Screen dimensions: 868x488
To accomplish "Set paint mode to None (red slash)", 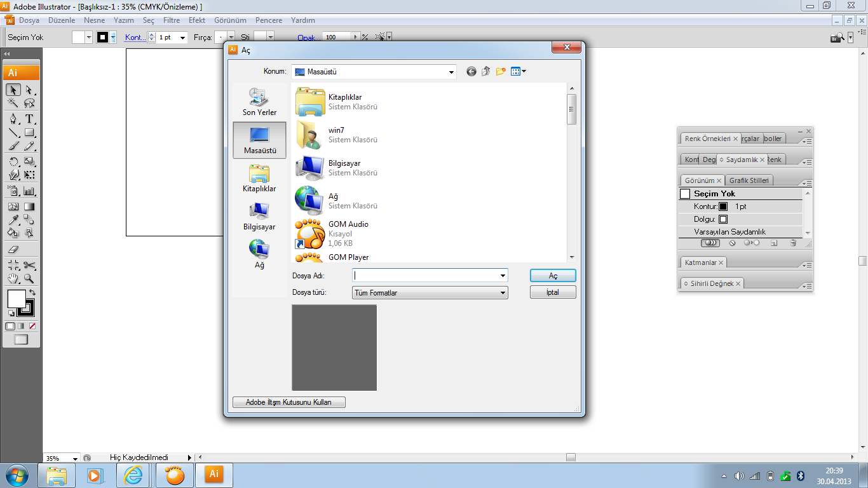I will tap(32, 326).
